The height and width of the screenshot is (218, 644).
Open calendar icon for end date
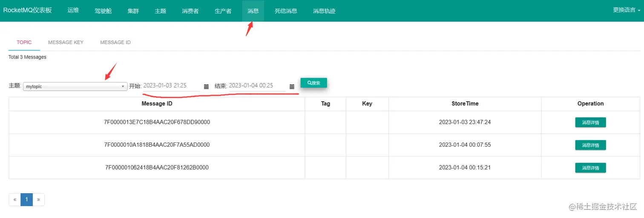pos(292,87)
